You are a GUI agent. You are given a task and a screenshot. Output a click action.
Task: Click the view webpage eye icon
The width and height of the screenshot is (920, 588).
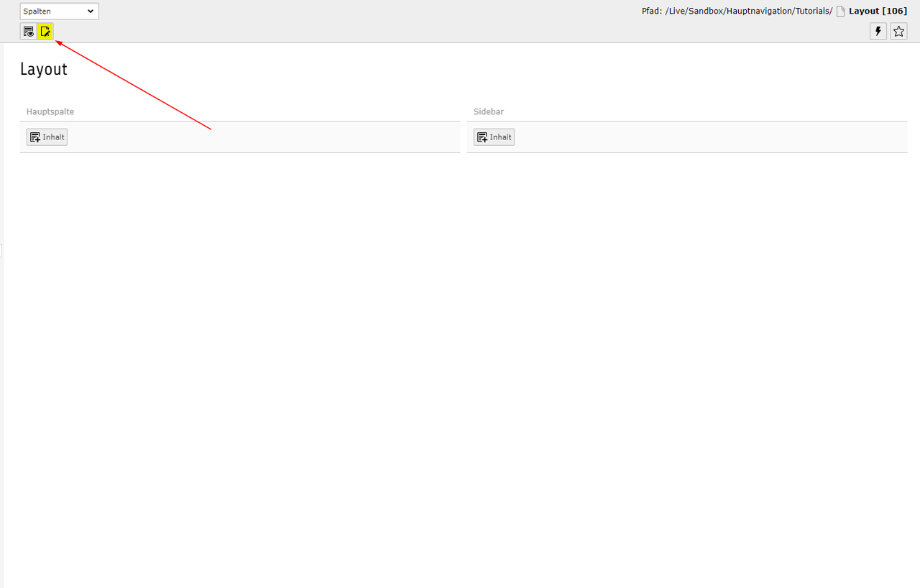pos(29,32)
